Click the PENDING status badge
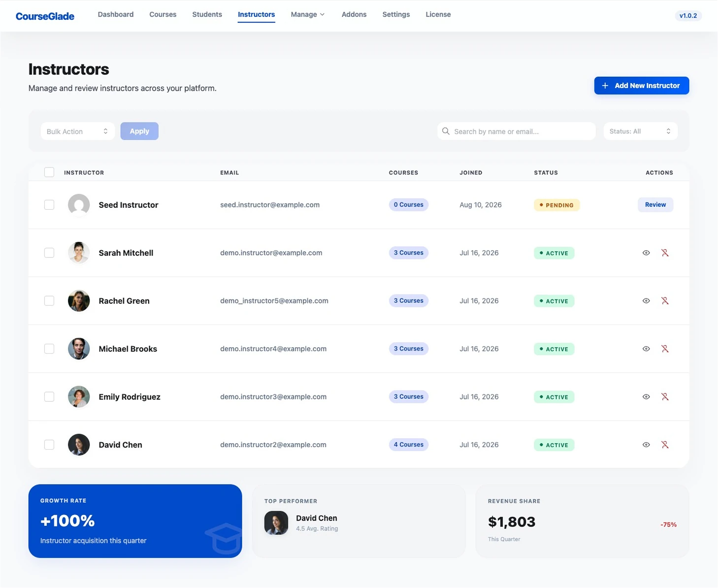Viewport: 718px width, 588px height. coord(557,205)
